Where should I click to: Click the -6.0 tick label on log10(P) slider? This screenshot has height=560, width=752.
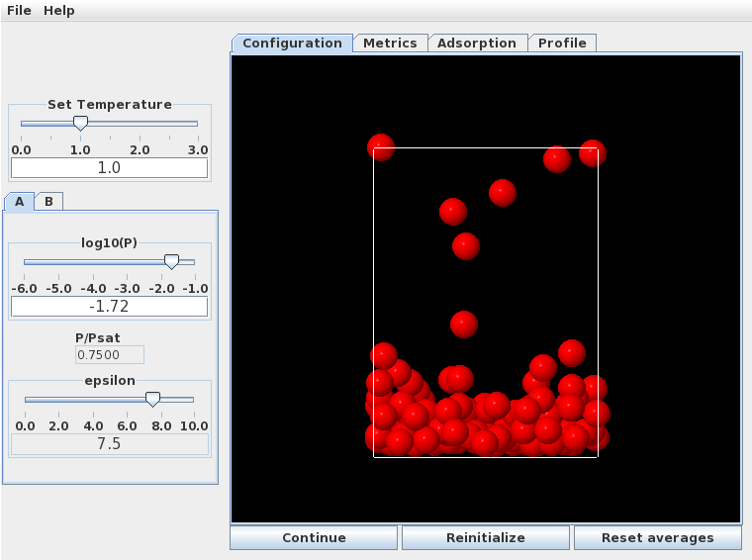pyautogui.click(x=24, y=289)
